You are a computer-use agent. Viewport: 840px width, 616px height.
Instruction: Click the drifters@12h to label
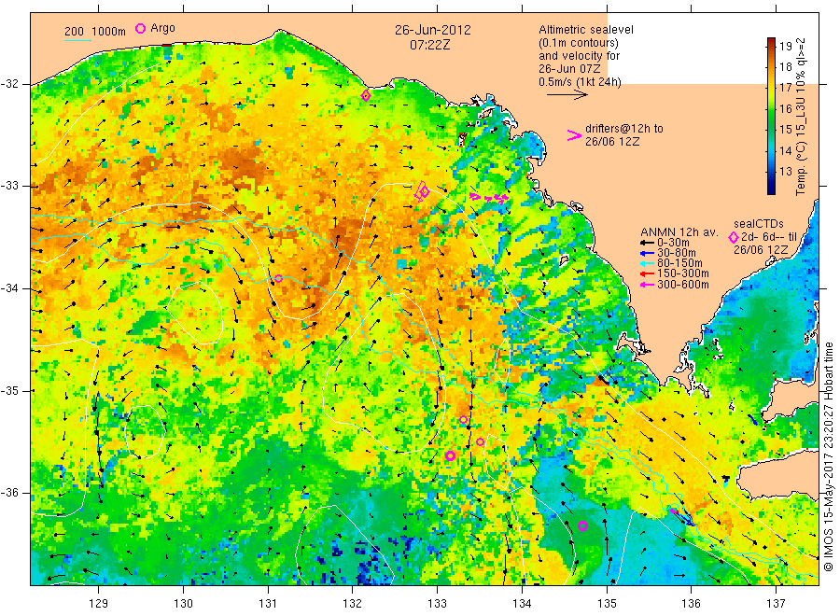pos(624,129)
